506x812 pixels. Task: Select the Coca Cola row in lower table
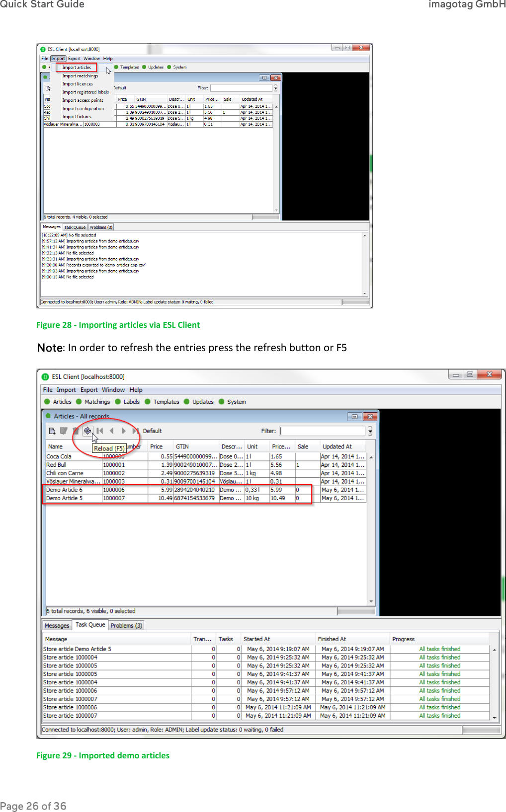coord(206,456)
